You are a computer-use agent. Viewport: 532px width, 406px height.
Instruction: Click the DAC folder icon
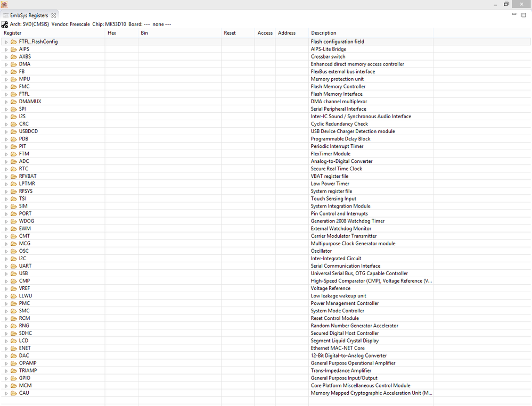13,355
